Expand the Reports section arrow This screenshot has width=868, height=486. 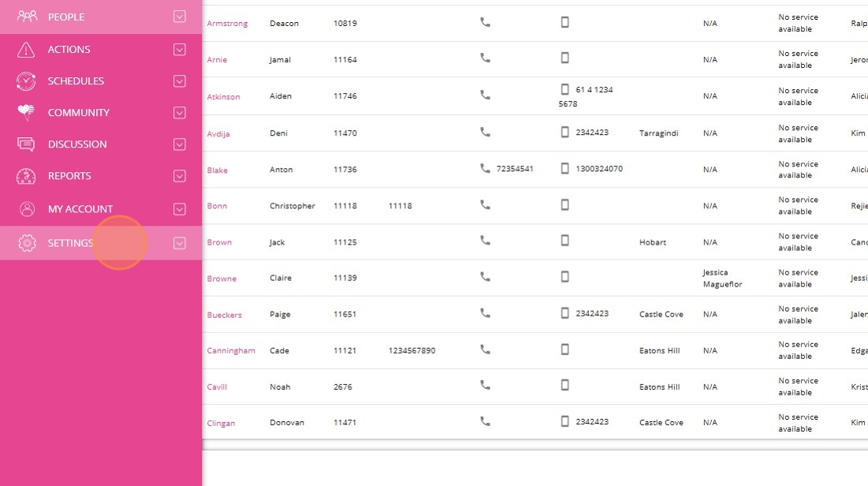coord(180,176)
